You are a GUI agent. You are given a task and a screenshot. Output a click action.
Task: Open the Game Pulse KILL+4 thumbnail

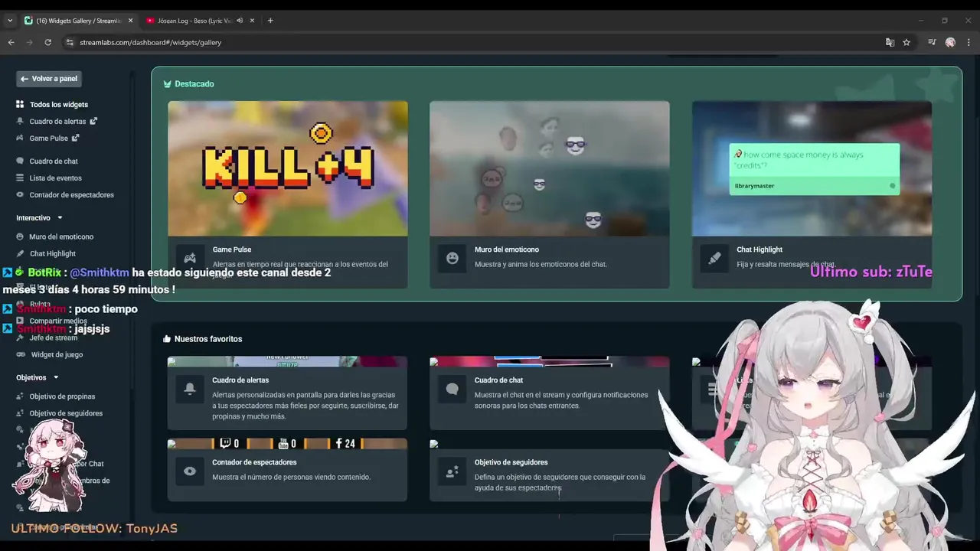click(288, 168)
